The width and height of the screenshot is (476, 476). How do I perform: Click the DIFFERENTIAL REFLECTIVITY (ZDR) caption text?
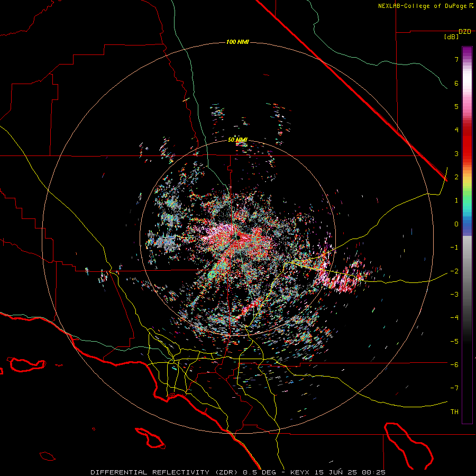[166, 472]
